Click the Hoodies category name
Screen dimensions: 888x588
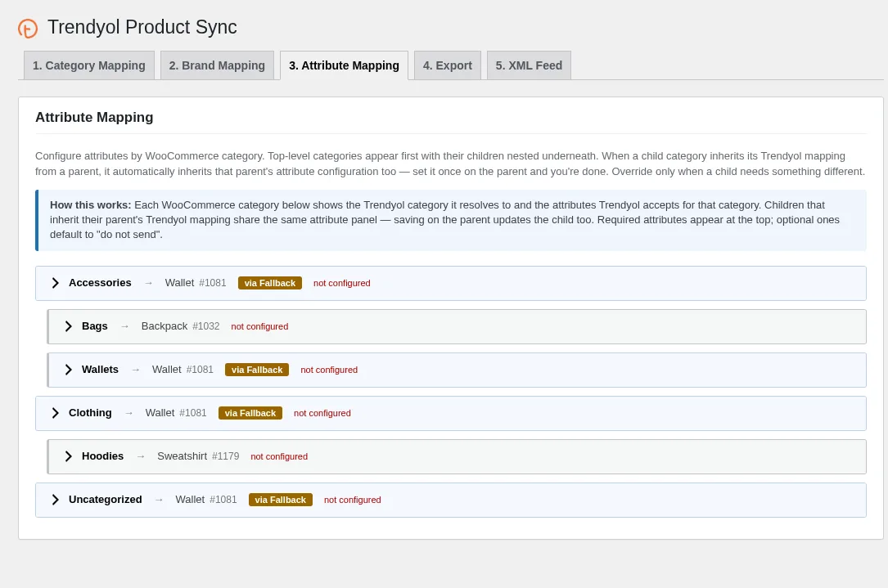pyautogui.click(x=102, y=456)
